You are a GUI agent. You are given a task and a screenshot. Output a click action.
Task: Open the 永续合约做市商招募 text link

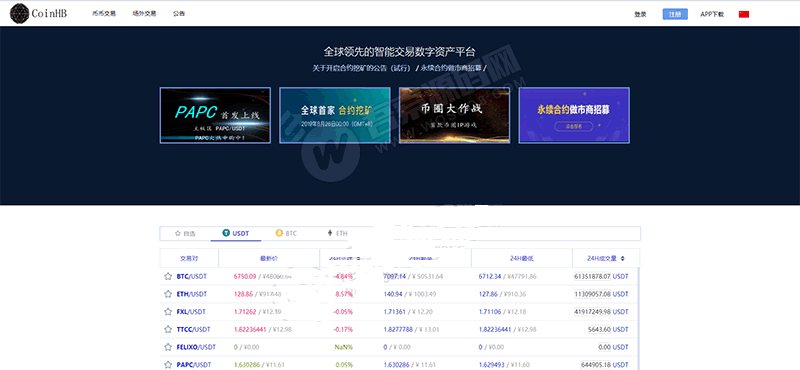451,68
